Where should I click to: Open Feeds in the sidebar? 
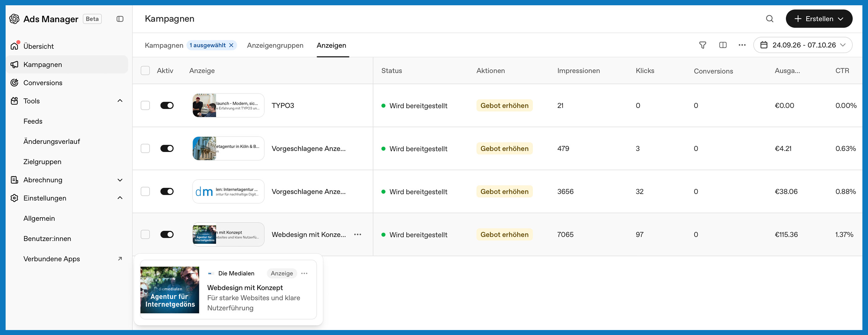[33, 121]
